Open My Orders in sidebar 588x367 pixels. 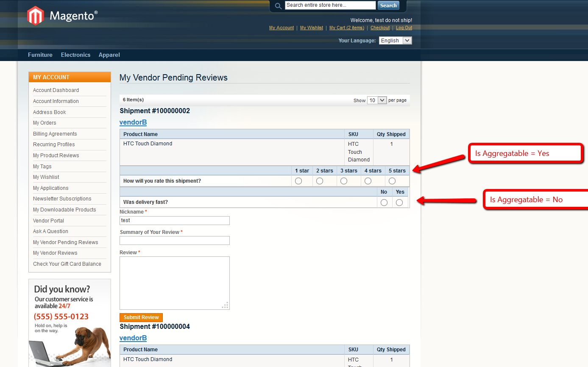click(x=45, y=123)
